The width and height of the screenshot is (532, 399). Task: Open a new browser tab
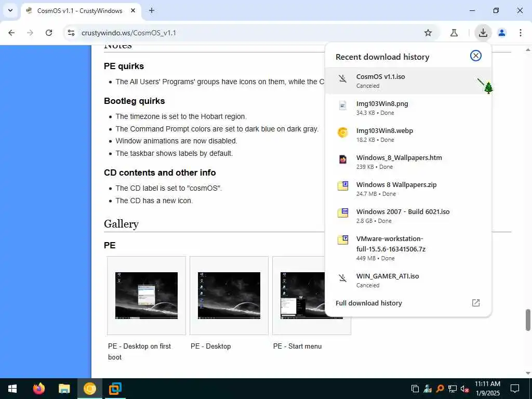point(152,10)
